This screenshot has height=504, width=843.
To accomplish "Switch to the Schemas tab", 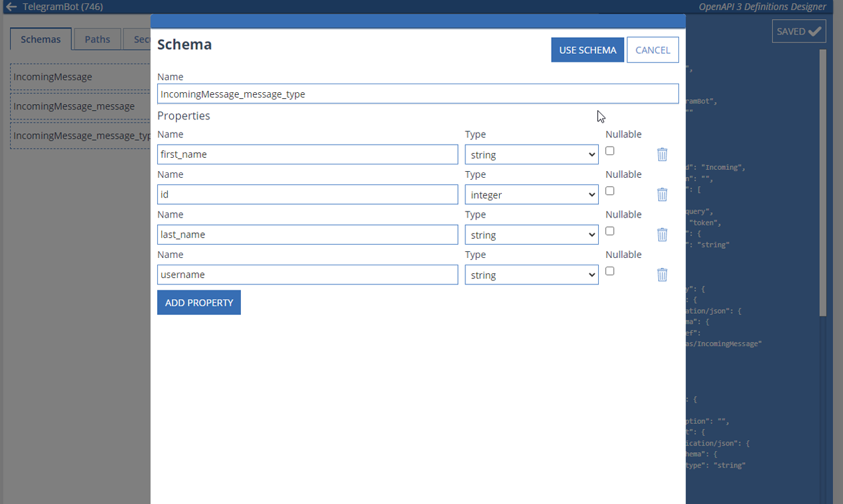I will 40,39.
